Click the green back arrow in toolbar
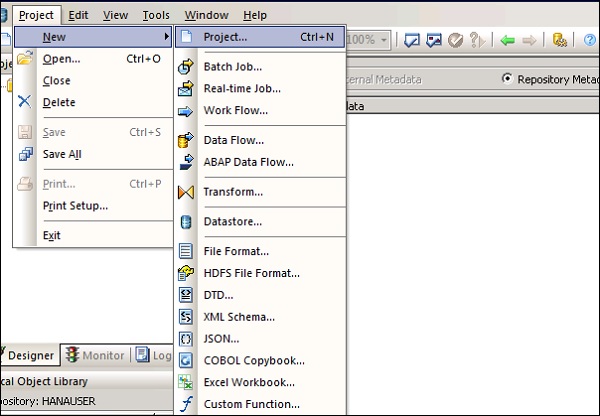The width and height of the screenshot is (600, 416). pyautogui.click(x=507, y=40)
